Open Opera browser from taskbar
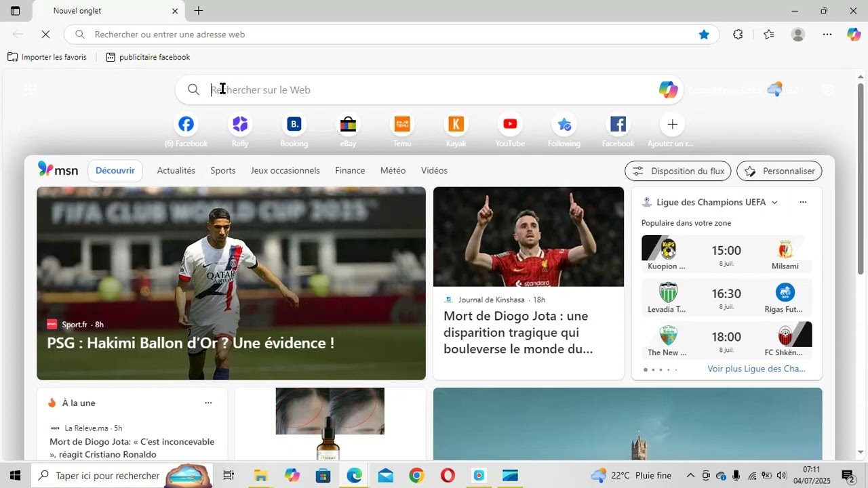The image size is (868, 488). [448, 475]
